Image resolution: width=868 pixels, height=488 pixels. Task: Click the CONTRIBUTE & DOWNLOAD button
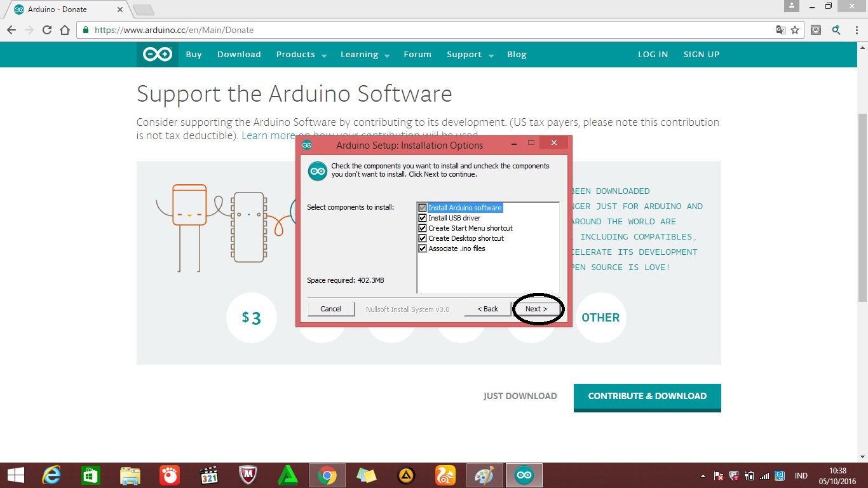pos(647,396)
